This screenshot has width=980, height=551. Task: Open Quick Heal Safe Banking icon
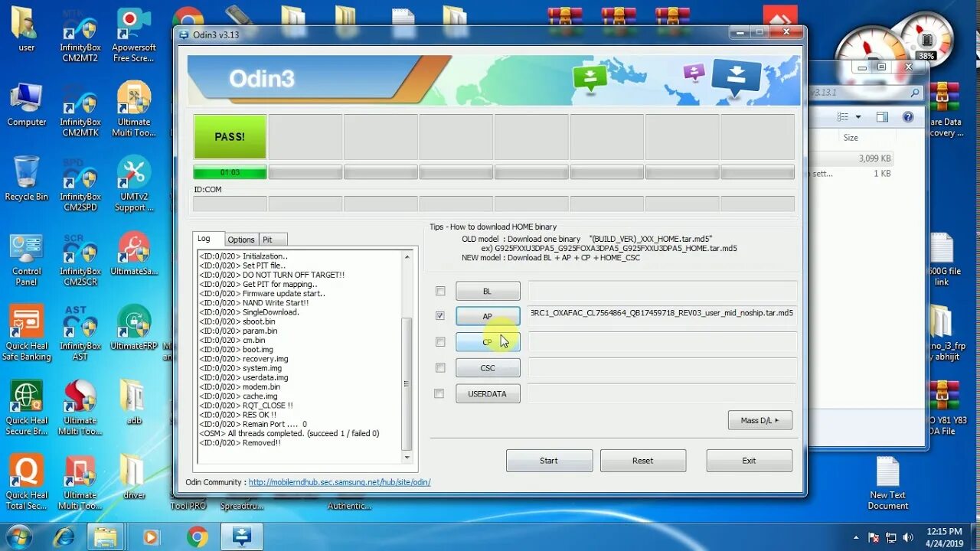(x=26, y=333)
